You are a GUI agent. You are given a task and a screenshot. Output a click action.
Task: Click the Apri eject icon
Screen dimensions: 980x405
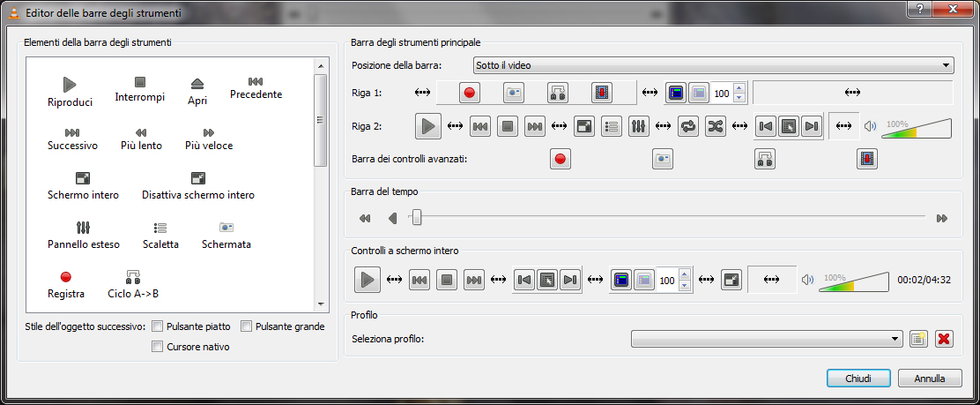197,83
